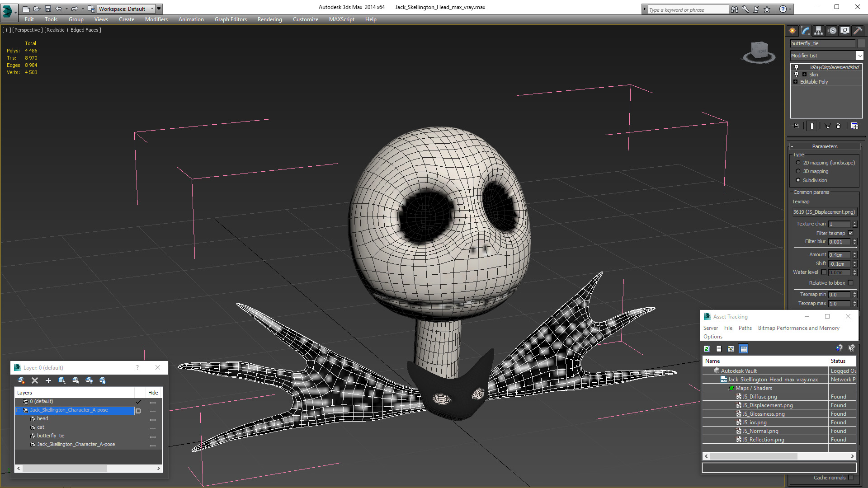Click Remove Modifier trash icon

839,126
